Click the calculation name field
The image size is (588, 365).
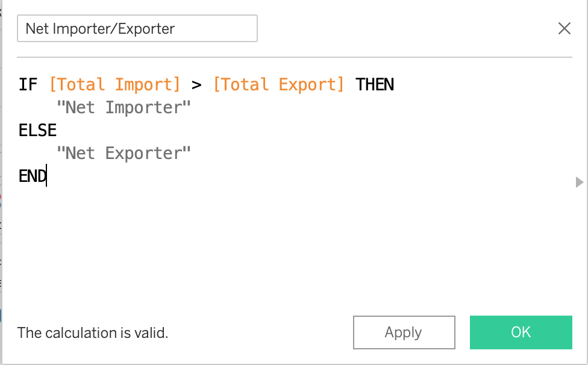[137, 28]
